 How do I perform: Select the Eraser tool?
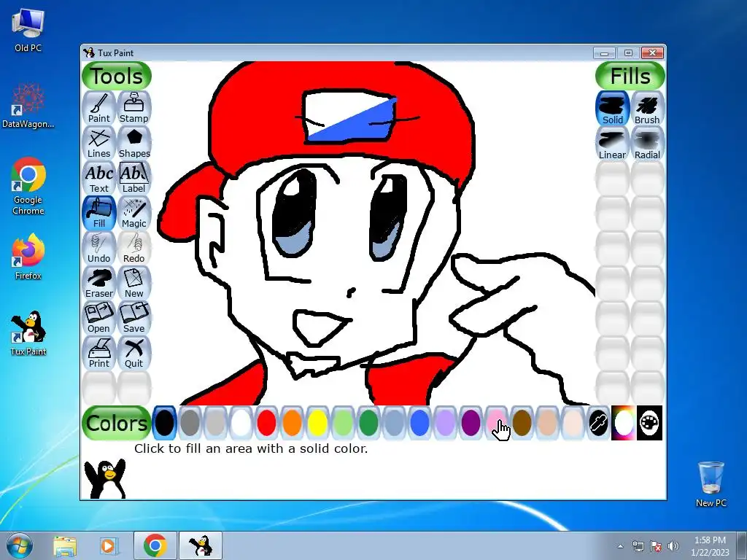coord(99,283)
